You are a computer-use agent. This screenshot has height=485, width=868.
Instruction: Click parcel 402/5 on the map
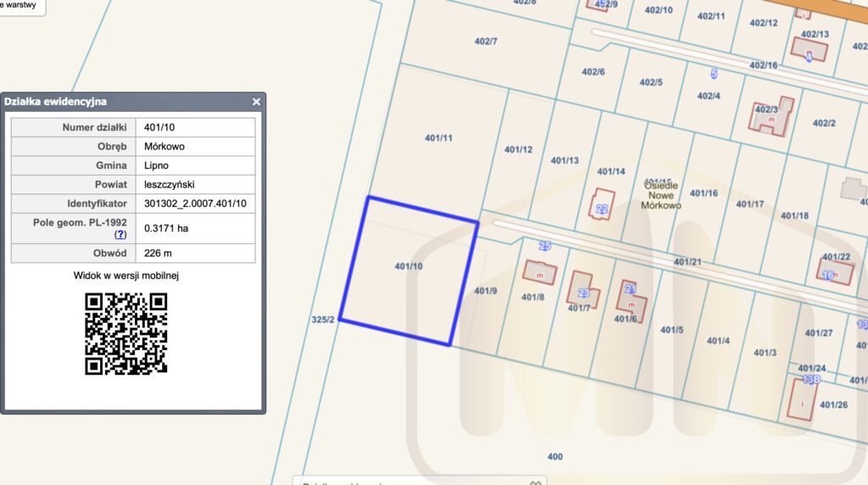coord(650,82)
